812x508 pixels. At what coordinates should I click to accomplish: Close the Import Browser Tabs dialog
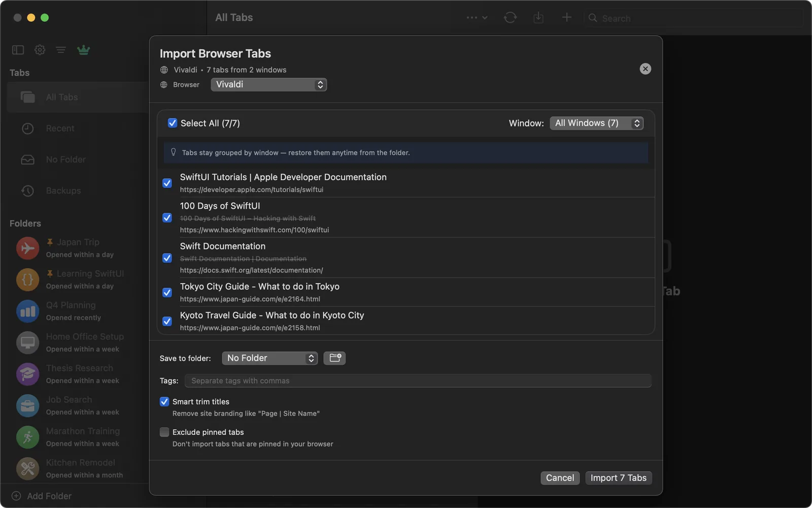point(645,69)
